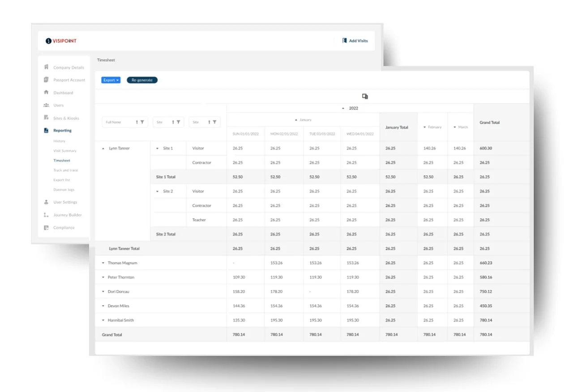Click the 450.35 cell for Devon Miles

[501, 306]
